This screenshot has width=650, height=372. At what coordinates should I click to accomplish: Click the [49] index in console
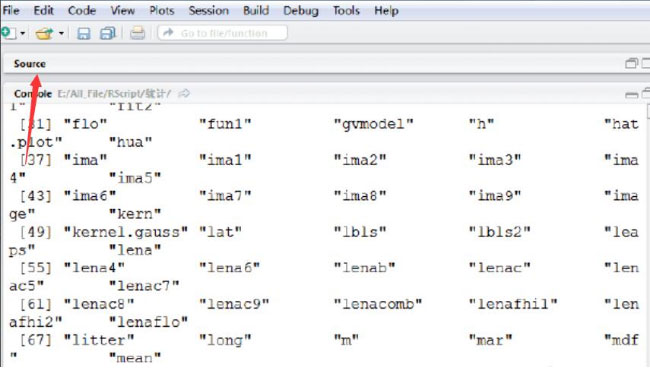(x=36, y=232)
